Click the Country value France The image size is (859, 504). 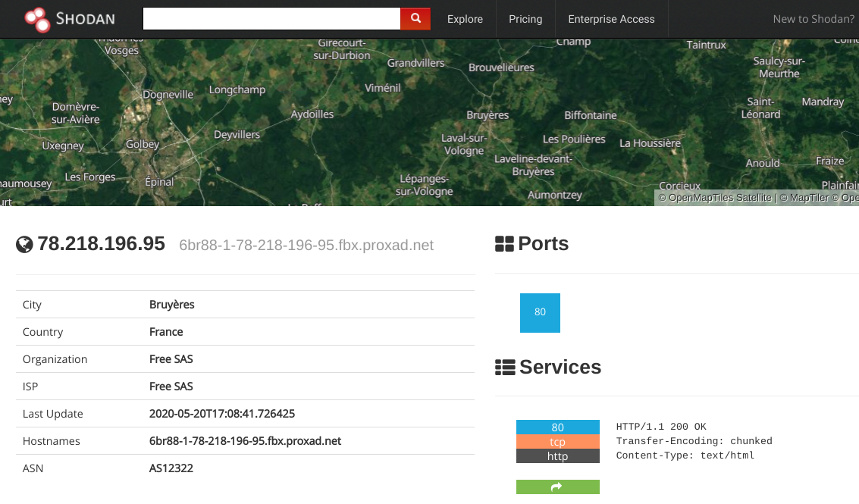[166, 332]
